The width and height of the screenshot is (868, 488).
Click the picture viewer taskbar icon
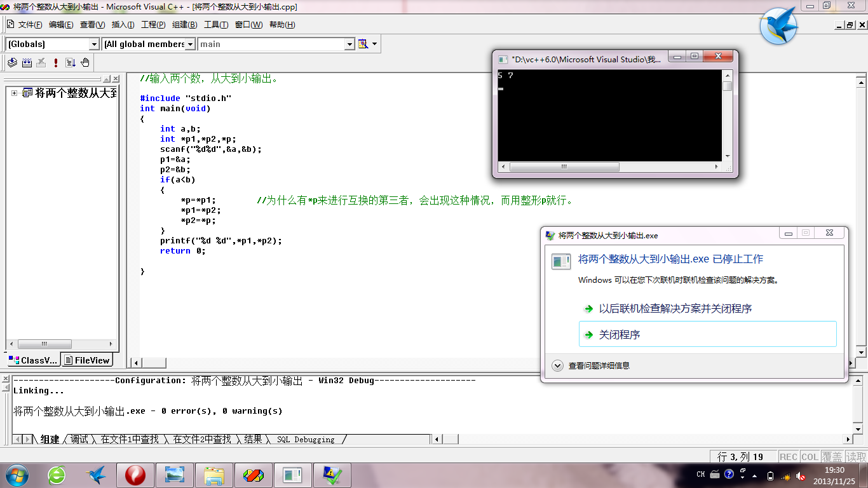point(174,475)
